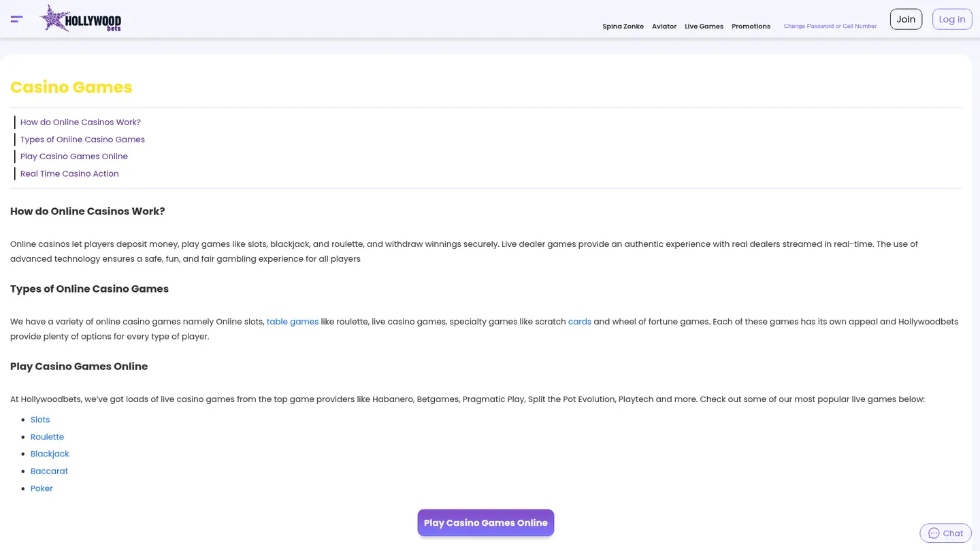Jump to Play Casino Games Online contents link

pyautogui.click(x=74, y=156)
